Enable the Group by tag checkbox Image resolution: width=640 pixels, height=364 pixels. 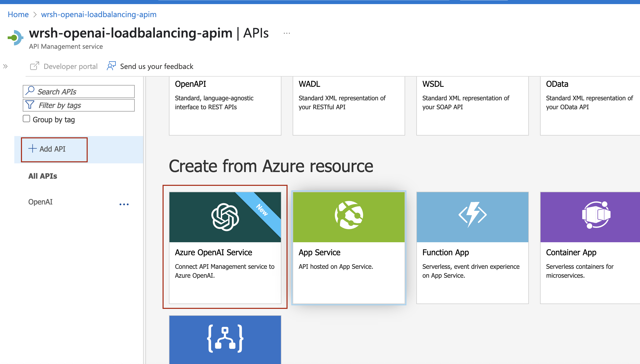pyautogui.click(x=26, y=119)
